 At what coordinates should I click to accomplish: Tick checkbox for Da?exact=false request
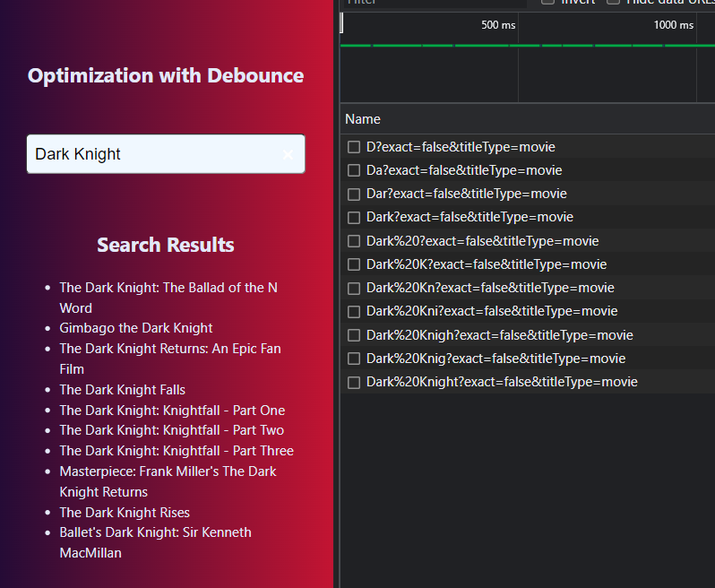coord(354,170)
